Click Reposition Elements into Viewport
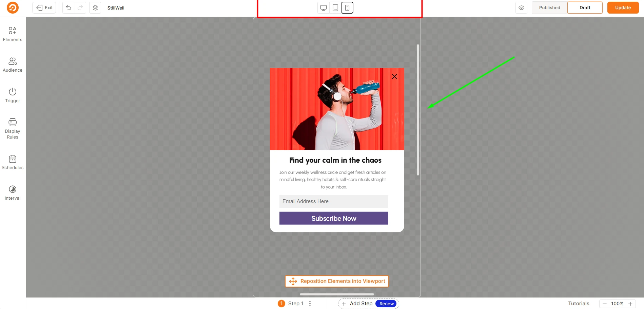 tap(337, 281)
